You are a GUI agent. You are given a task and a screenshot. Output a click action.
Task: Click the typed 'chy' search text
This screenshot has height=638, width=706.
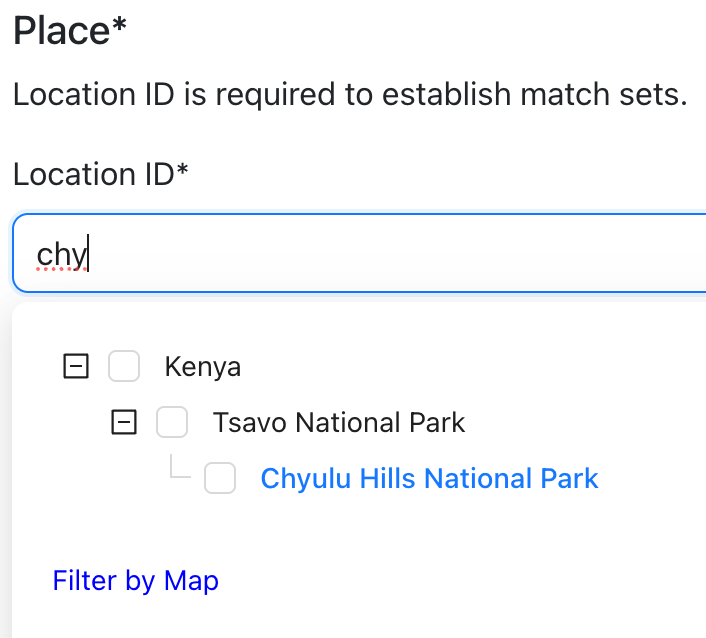62,255
